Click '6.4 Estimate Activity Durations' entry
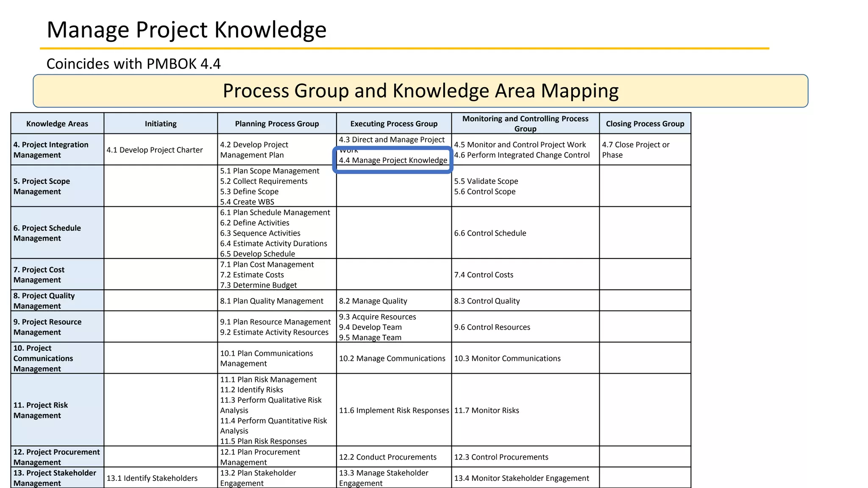 pos(274,244)
